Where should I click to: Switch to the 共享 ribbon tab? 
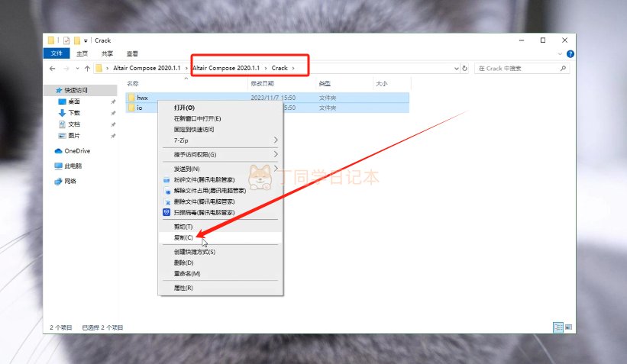coord(107,53)
